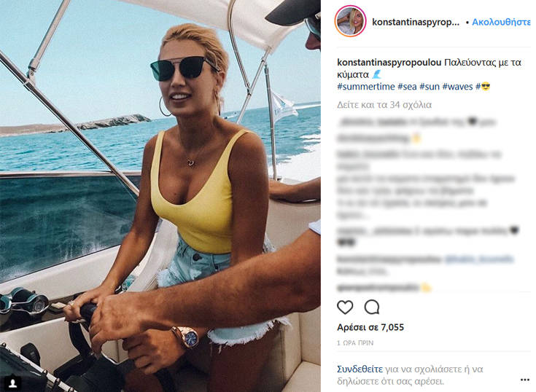Image resolution: width=536 pixels, height=392 pixels.
Task: Click the Ακολουθήστε follow button
Action: 501,22
